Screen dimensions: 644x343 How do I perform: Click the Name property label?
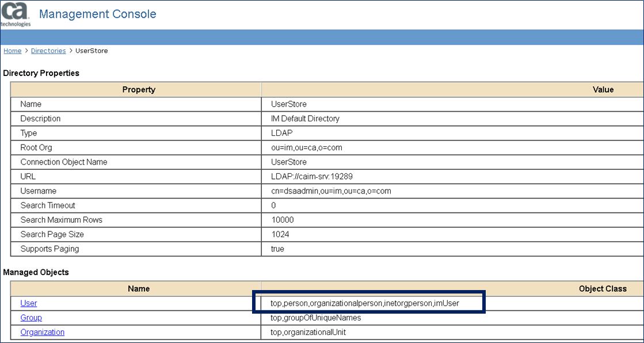click(31, 104)
